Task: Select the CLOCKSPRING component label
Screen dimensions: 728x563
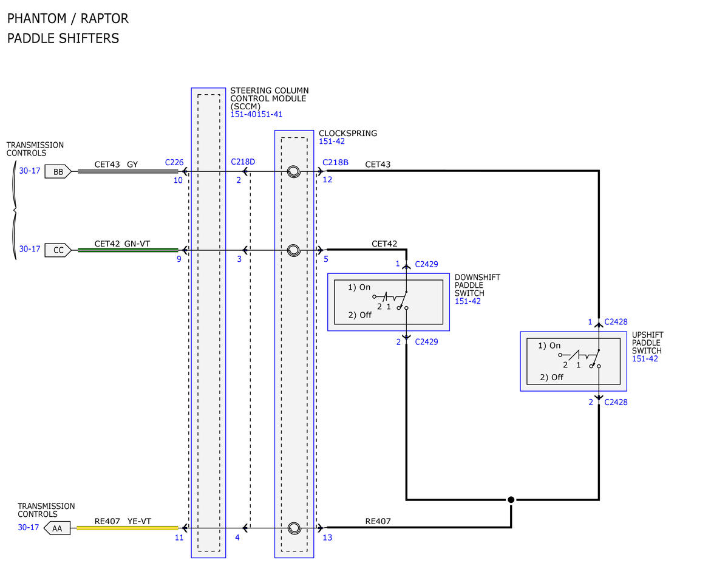Action: point(348,134)
